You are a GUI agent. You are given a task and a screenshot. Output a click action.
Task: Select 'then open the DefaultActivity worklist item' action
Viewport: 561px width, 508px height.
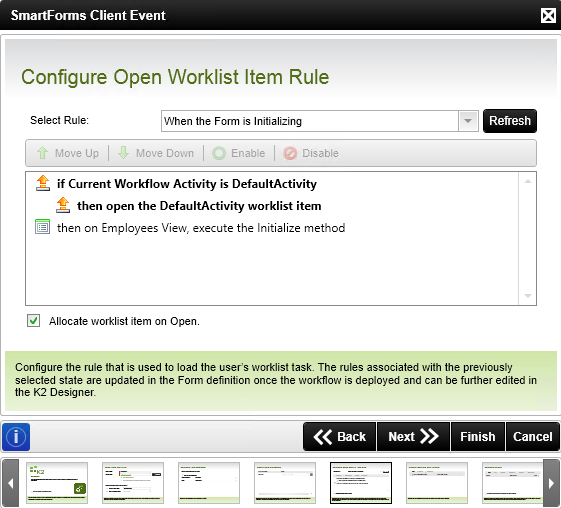[x=199, y=206]
